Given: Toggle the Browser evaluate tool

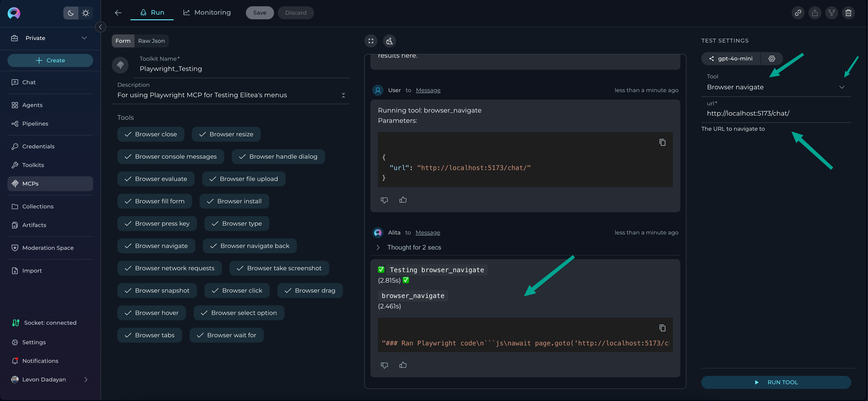Looking at the screenshot, I should [x=156, y=179].
